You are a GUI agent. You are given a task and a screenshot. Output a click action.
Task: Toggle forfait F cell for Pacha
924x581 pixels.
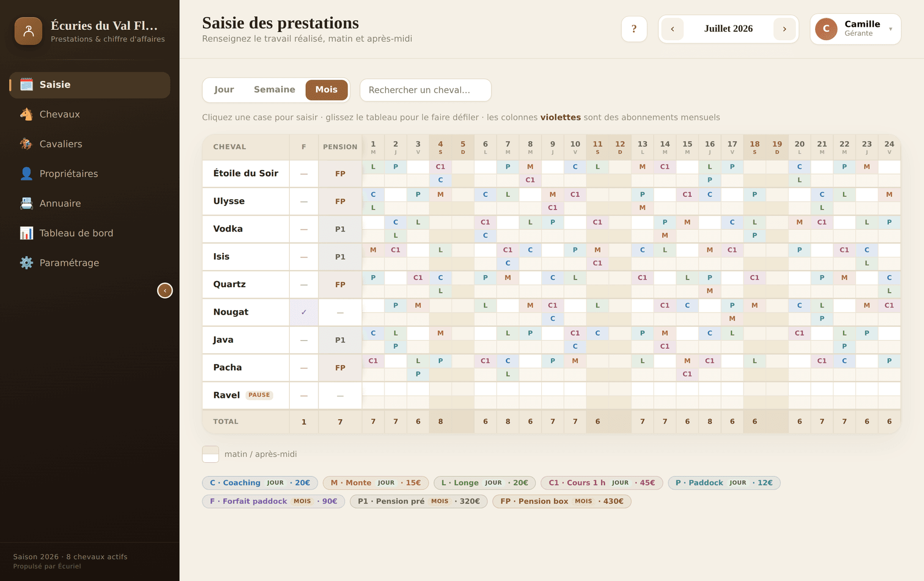coord(304,368)
